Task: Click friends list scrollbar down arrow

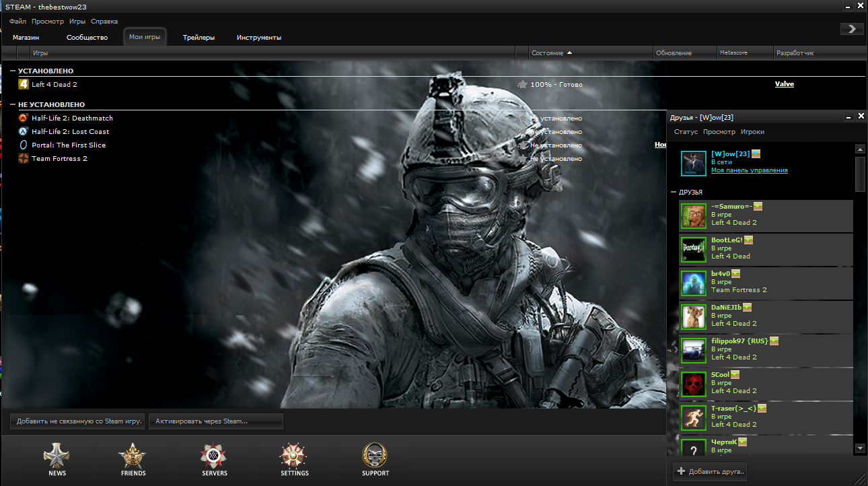Action: (860, 448)
